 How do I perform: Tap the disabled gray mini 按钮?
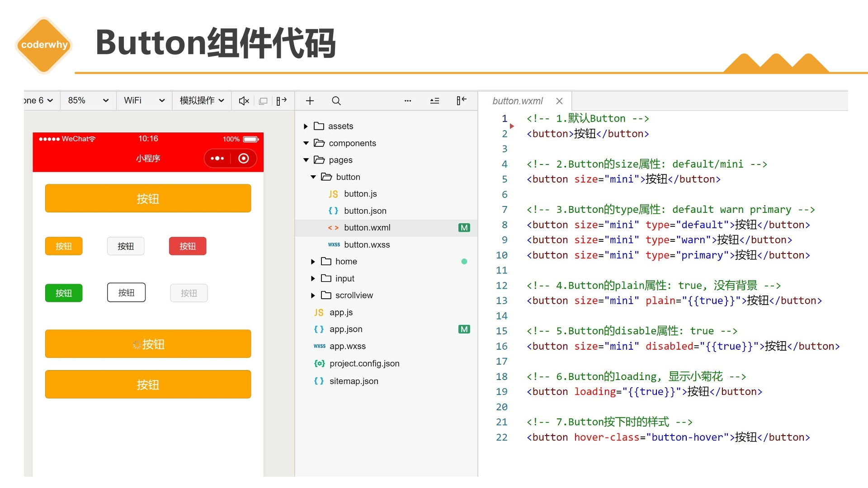pos(189,293)
